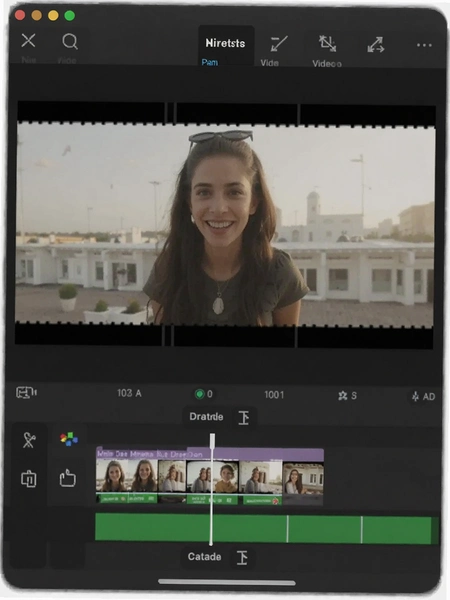This screenshot has width=450, height=600.
Task: Click the X close icon in toolbar
Action: pos(28,40)
